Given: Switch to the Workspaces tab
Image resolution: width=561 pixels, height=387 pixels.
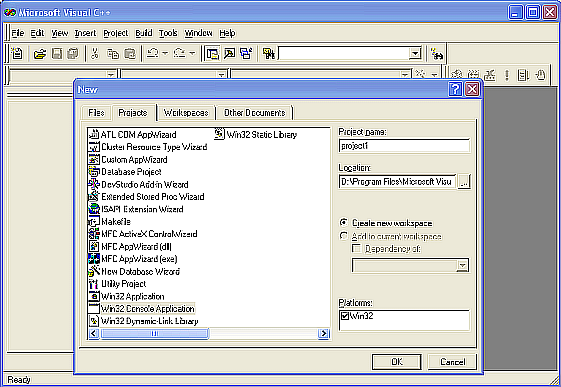Looking at the screenshot, I should point(186,113).
